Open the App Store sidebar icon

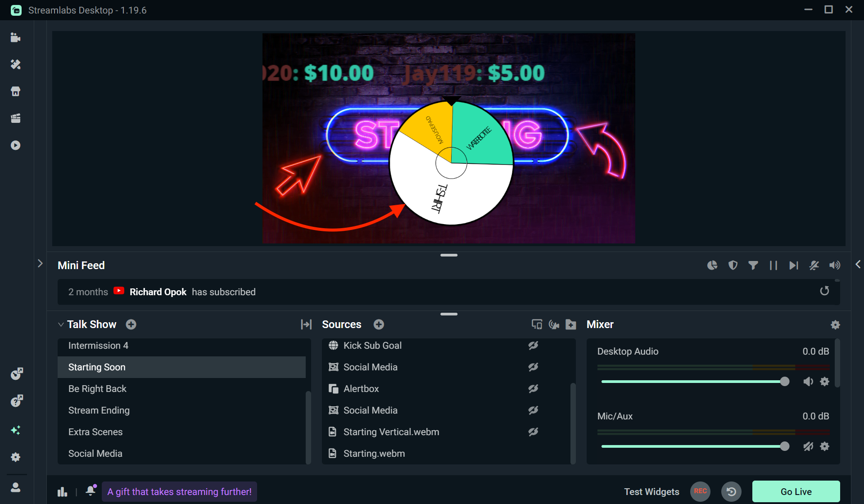click(x=16, y=92)
